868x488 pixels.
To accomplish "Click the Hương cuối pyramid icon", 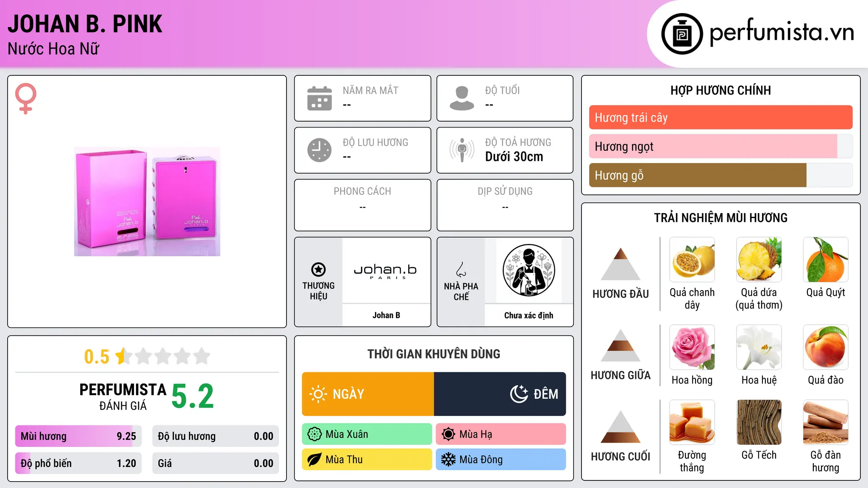I will coord(620,427).
